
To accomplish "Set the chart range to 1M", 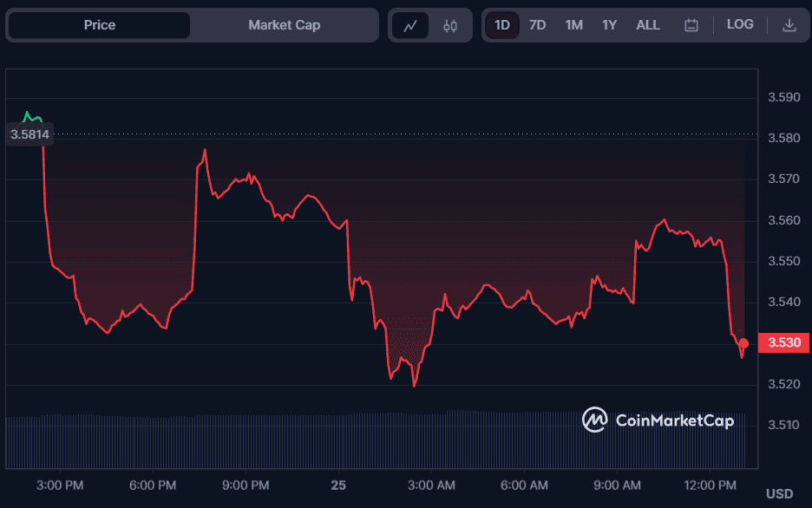I will click(x=573, y=25).
